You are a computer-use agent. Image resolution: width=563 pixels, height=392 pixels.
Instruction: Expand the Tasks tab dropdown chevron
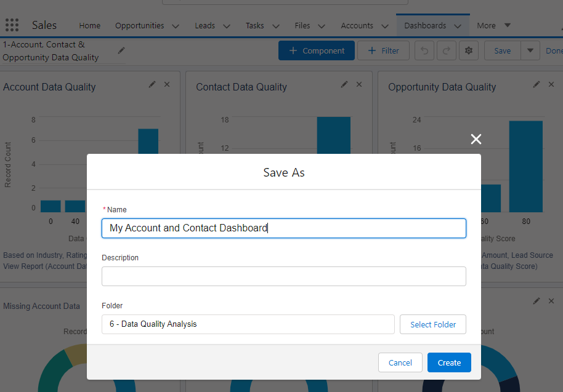tap(276, 26)
